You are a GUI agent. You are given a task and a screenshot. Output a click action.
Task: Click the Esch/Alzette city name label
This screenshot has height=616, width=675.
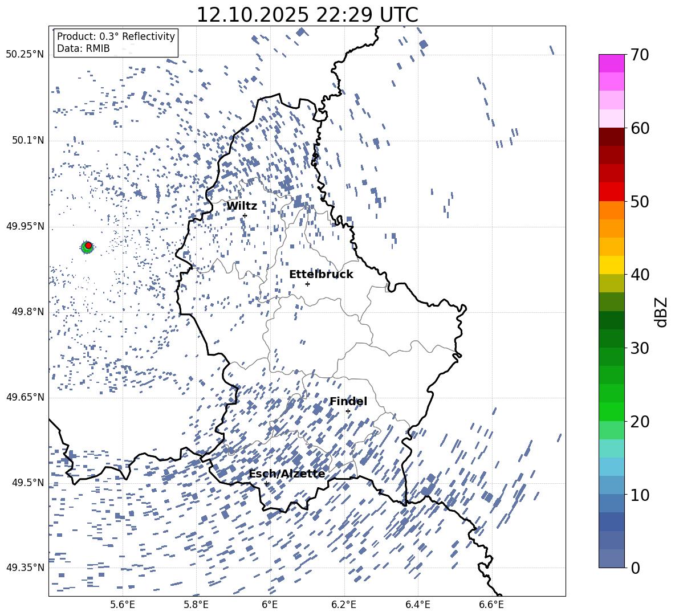(287, 474)
